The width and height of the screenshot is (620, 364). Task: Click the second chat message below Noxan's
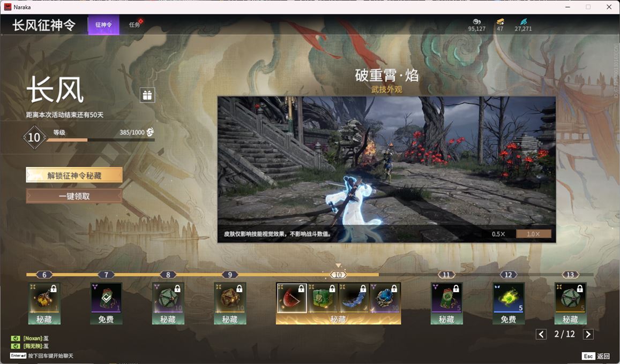[x=35, y=346]
